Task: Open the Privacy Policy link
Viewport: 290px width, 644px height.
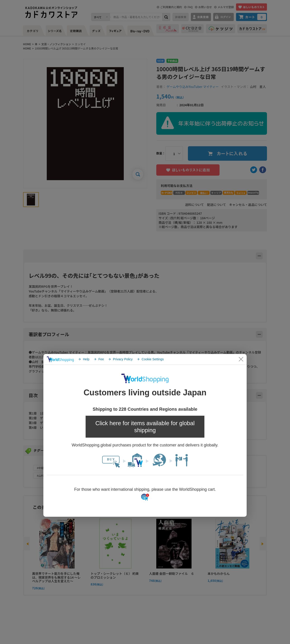Action: 120,359
